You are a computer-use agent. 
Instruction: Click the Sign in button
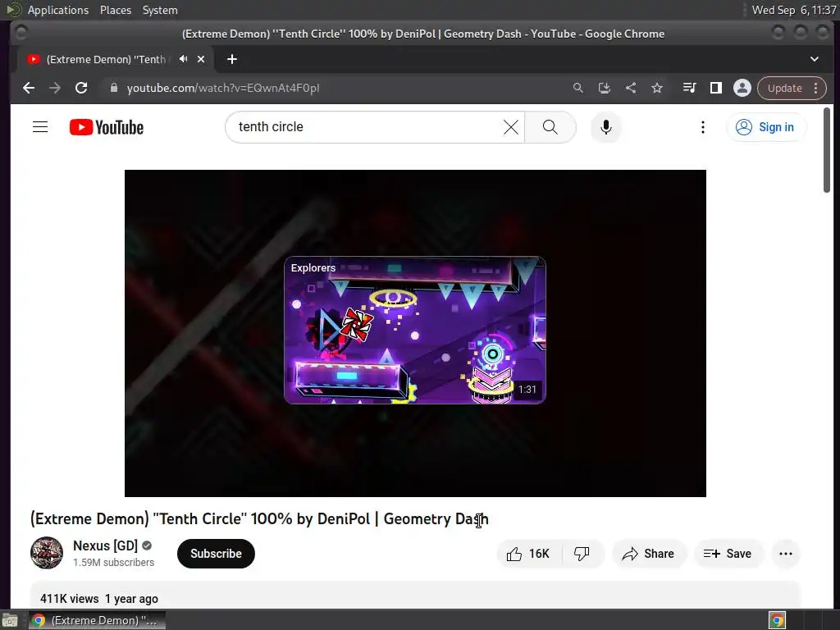coord(766,127)
